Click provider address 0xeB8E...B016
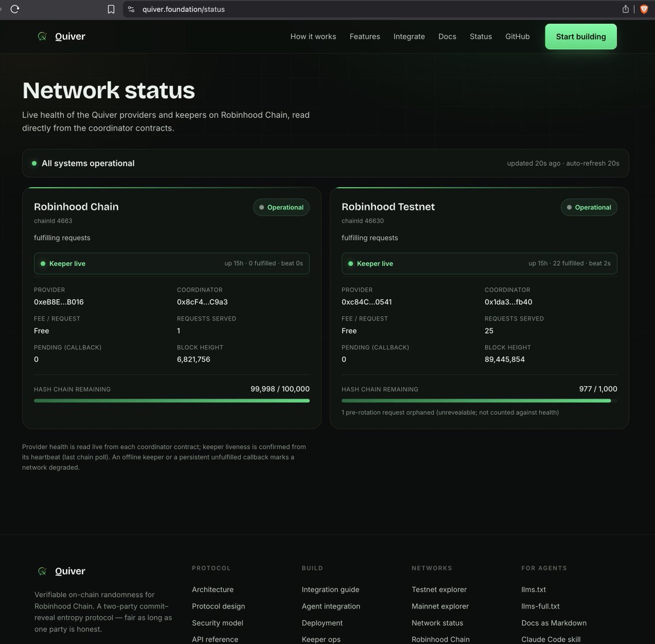This screenshot has width=655, height=644. [59, 302]
